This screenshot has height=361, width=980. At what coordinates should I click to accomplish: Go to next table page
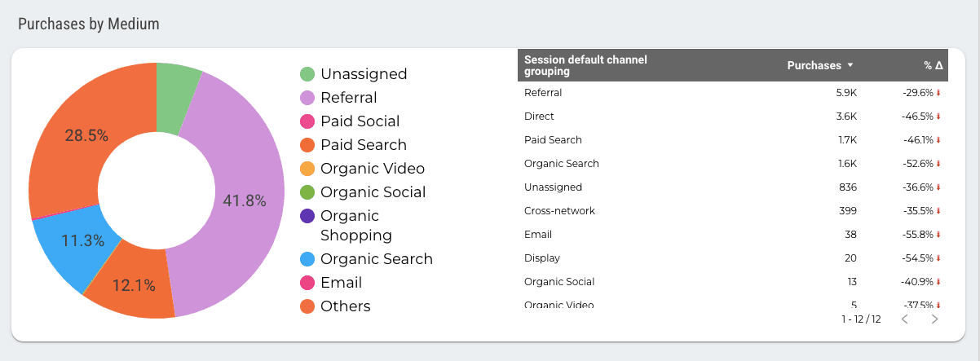click(x=934, y=319)
